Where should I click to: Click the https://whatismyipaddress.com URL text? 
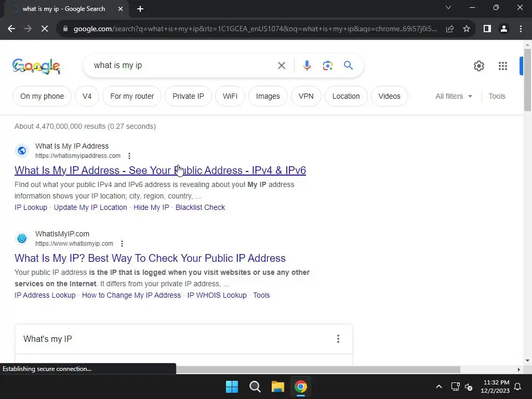point(78,156)
